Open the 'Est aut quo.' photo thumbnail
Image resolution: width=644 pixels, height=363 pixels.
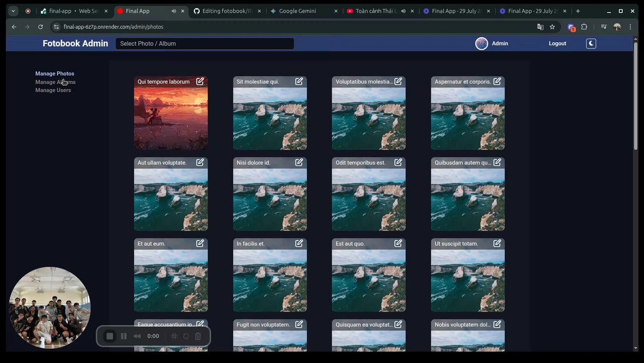coord(369,280)
